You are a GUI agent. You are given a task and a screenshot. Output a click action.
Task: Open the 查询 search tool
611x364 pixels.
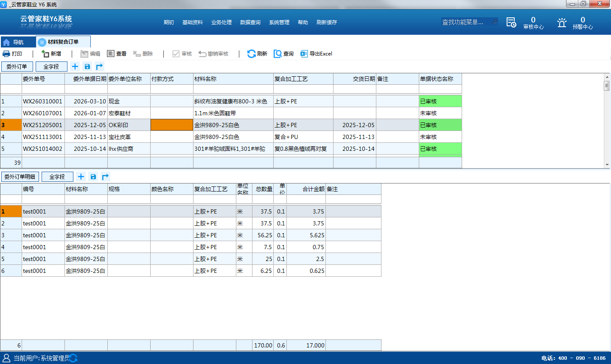[x=284, y=54]
